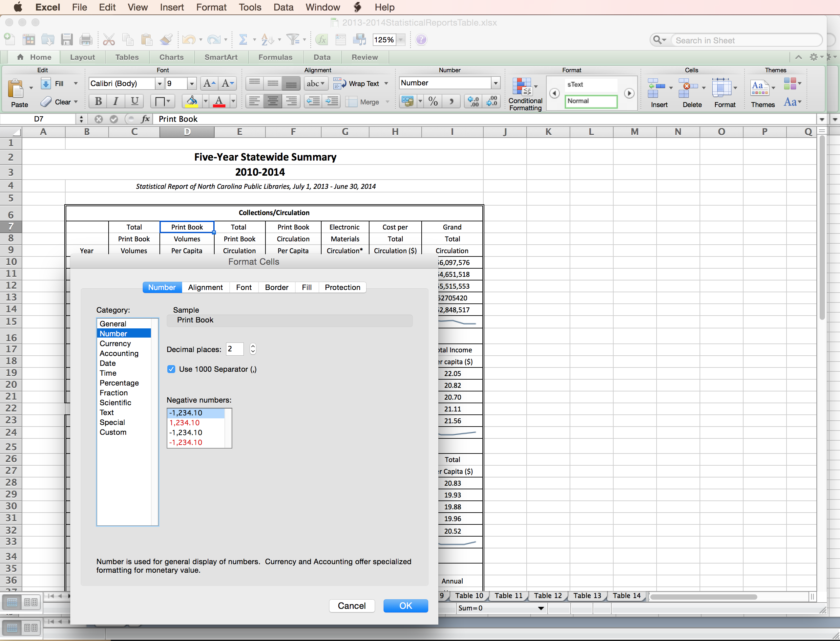840x641 pixels.
Task: Toggle Use 1000 Separator checkbox
Action: pyautogui.click(x=171, y=369)
